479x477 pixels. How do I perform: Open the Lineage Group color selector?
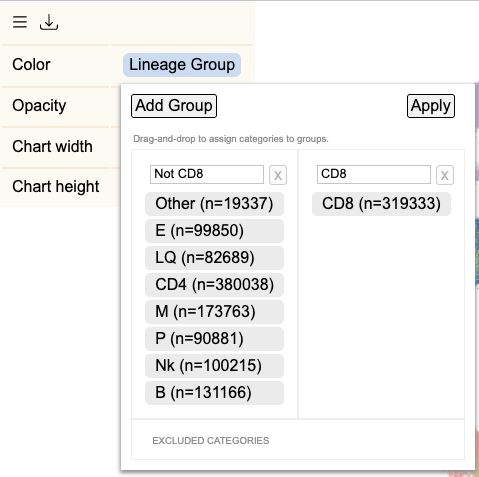click(x=182, y=65)
